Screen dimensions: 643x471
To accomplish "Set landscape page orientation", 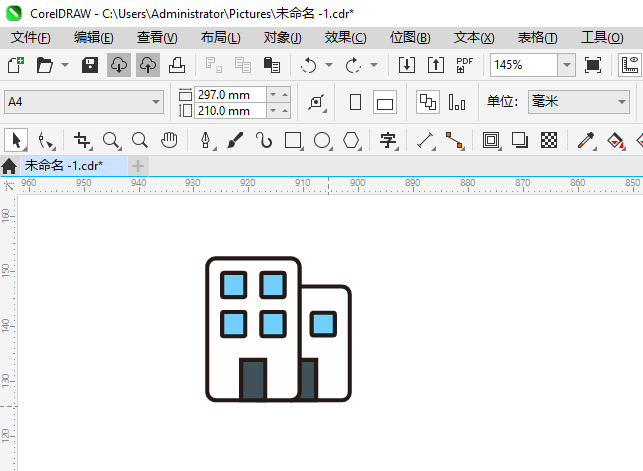I will coord(385,102).
